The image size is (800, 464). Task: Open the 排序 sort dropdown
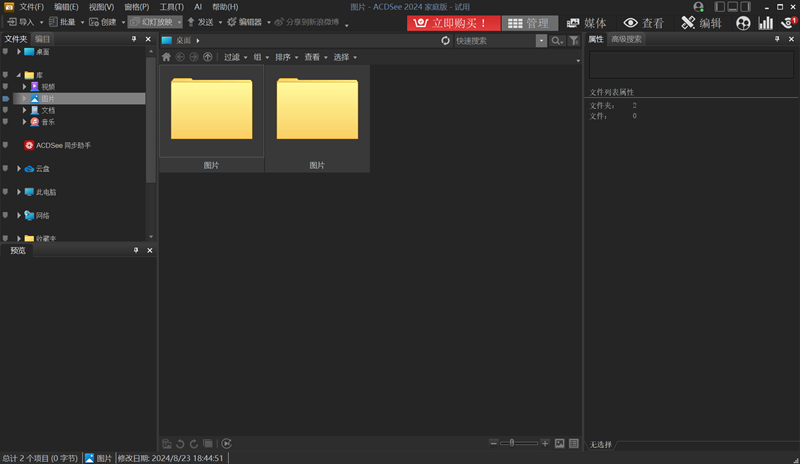286,57
